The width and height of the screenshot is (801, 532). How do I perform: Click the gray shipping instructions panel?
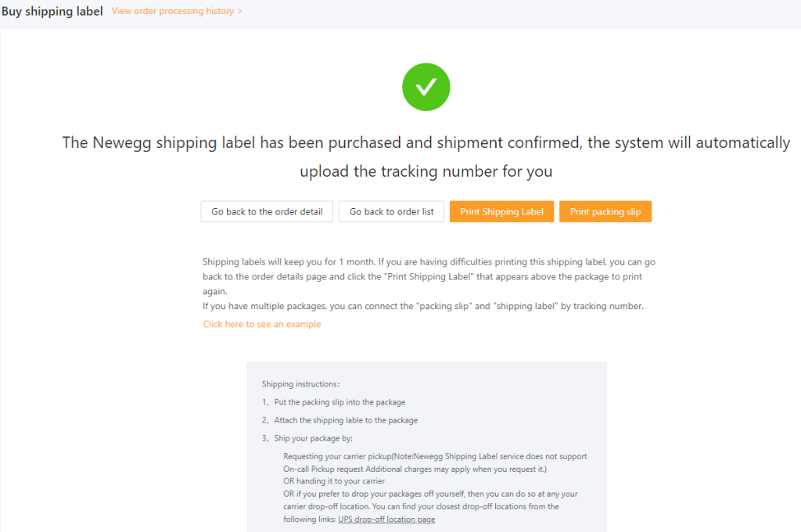426,446
